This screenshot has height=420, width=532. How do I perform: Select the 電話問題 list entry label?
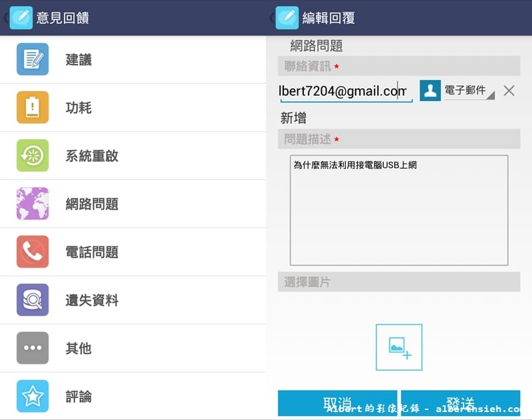pos(92,252)
